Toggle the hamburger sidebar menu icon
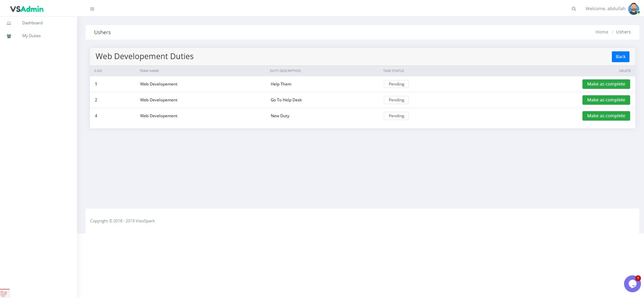 click(x=92, y=9)
